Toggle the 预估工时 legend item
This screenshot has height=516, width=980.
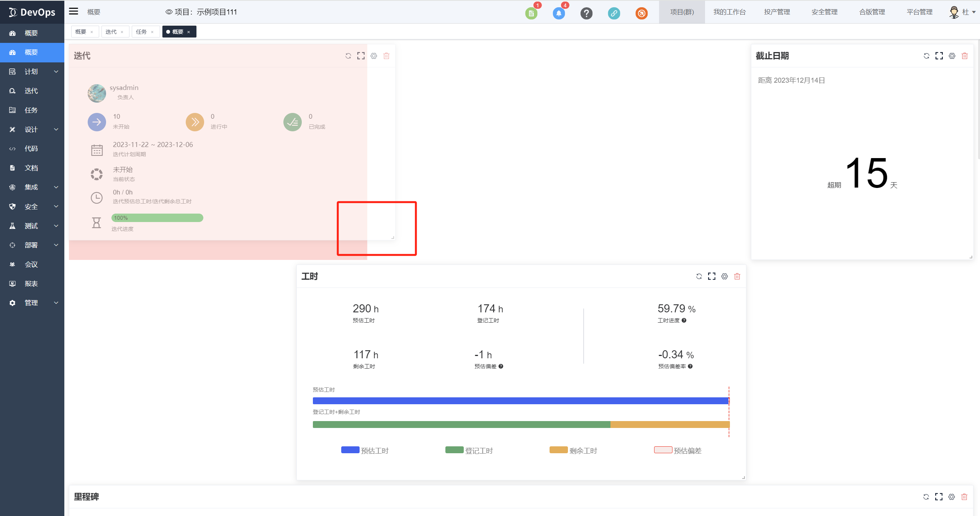coord(365,451)
